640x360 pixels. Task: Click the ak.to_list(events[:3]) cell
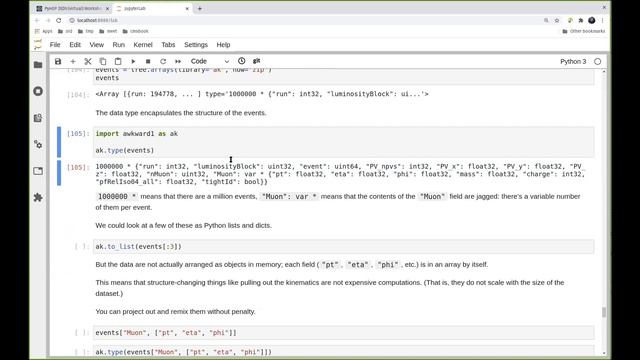[x=343, y=247]
